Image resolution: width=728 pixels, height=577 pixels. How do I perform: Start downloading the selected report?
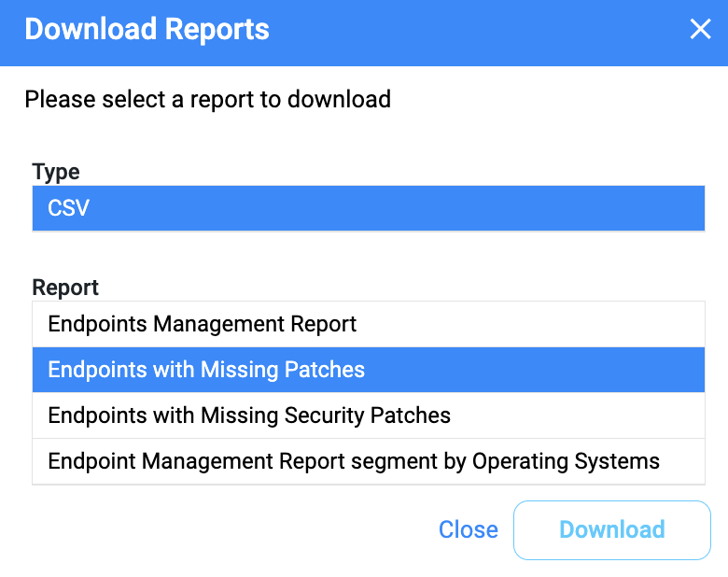coord(612,530)
